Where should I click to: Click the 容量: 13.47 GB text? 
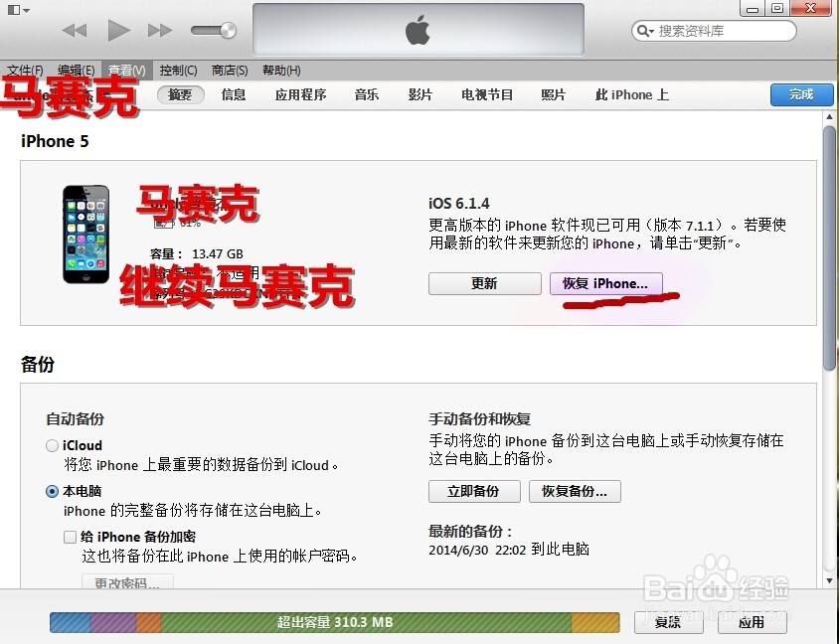pyautogui.click(x=197, y=254)
